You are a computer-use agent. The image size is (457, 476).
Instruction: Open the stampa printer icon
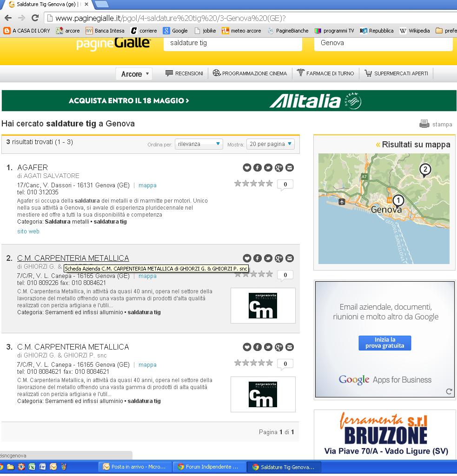[x=424, y=124]
